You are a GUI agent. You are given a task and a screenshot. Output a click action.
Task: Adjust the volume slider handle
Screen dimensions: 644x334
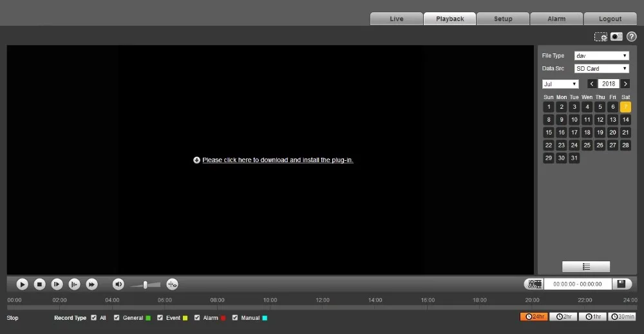pos(145,284)
